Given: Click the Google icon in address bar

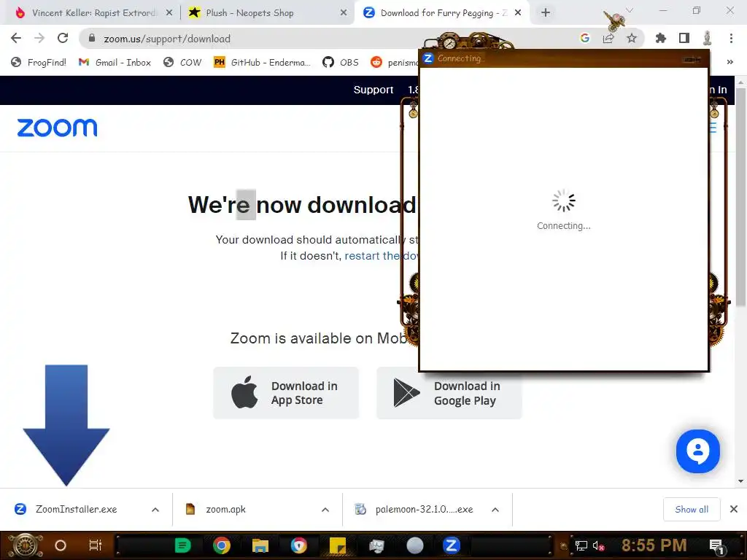Looking at the screenshot, I should pyautogui.click(x=584, y=38).
